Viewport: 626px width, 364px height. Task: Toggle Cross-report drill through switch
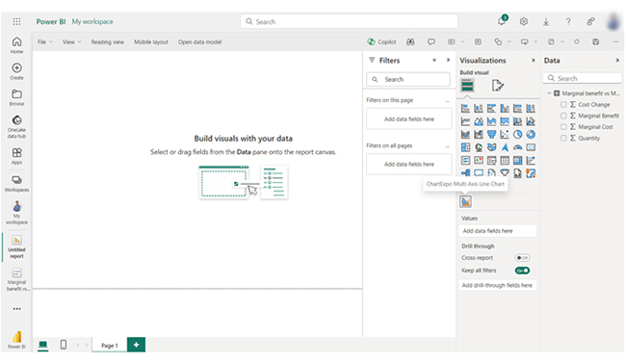click(x=522, y=258)
